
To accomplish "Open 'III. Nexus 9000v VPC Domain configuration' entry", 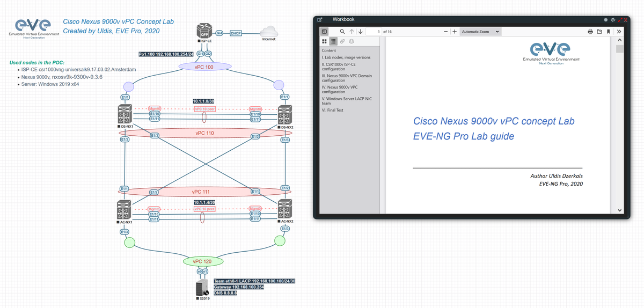I will click(x=347, y=78).
